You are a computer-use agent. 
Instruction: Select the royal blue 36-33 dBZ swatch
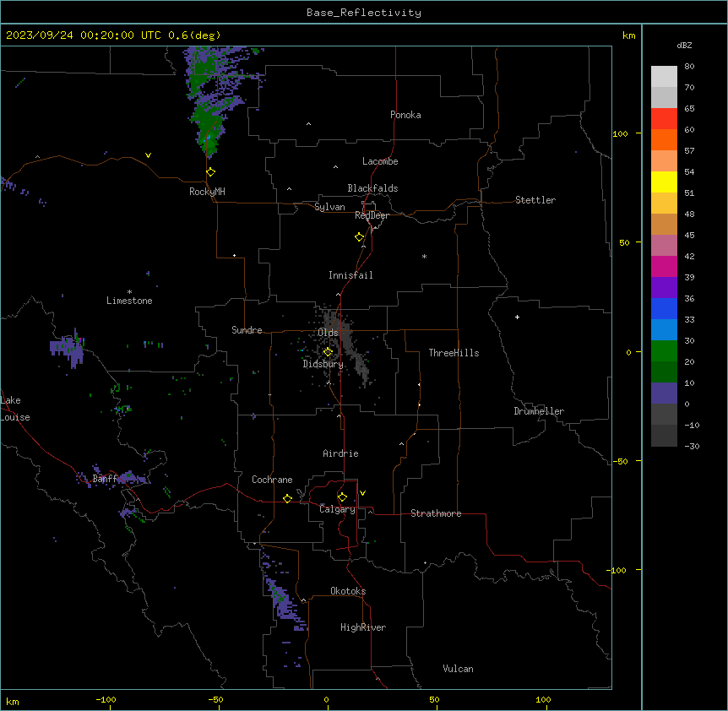click(x=664, y=308)
